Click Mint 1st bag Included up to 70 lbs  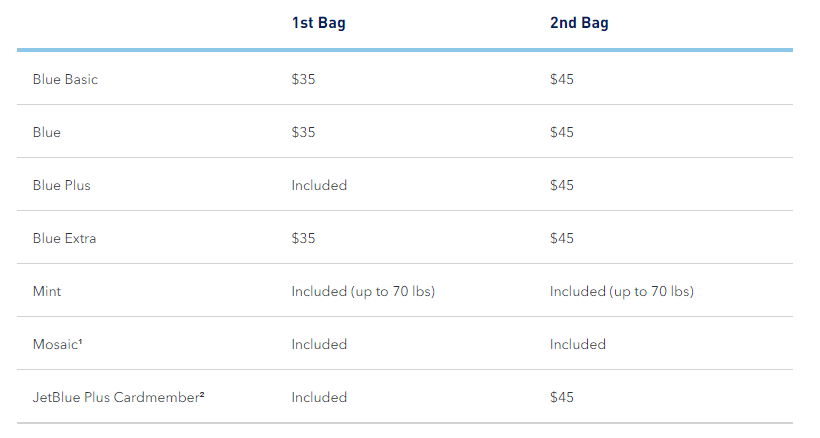[363, 291]
